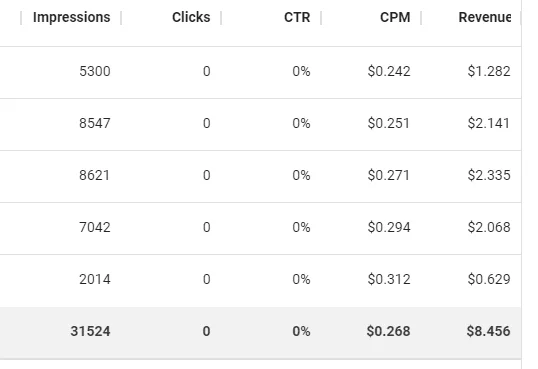Click the Clicks value in the 5300 row

(207, 71)
